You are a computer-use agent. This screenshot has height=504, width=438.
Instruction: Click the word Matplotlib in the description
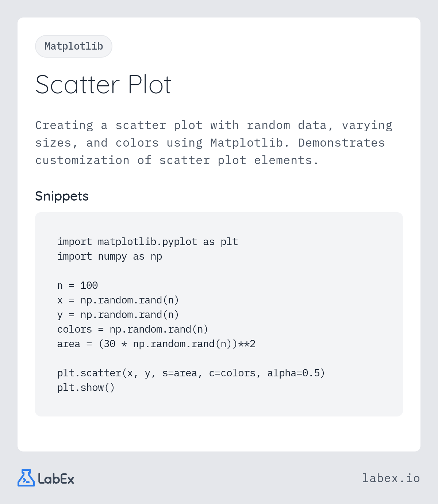click(x=247, y=143)
